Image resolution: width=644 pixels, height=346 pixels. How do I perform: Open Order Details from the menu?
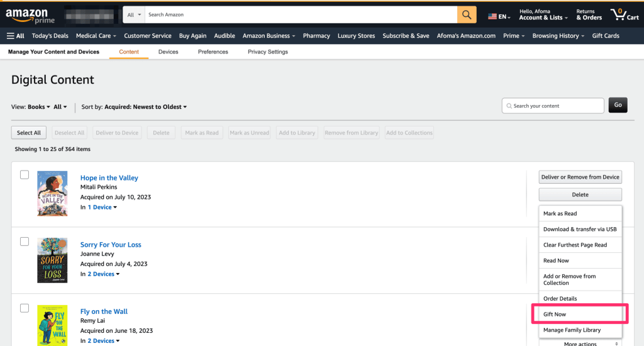tap(580, 298)
